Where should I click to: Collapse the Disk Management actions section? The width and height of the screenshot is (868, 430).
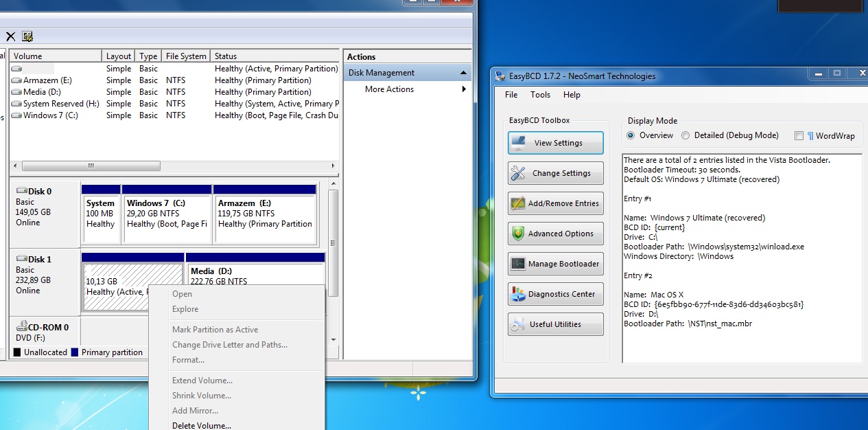tap(463, 73)
